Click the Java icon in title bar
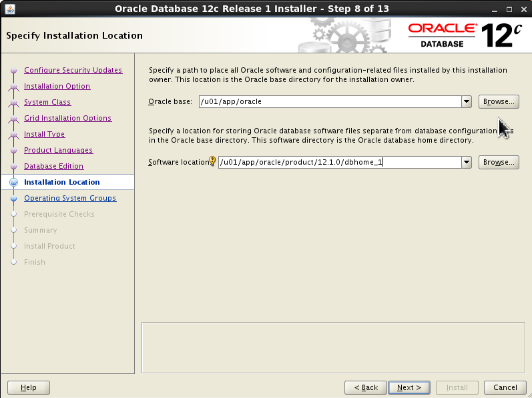 coord(10,9)
